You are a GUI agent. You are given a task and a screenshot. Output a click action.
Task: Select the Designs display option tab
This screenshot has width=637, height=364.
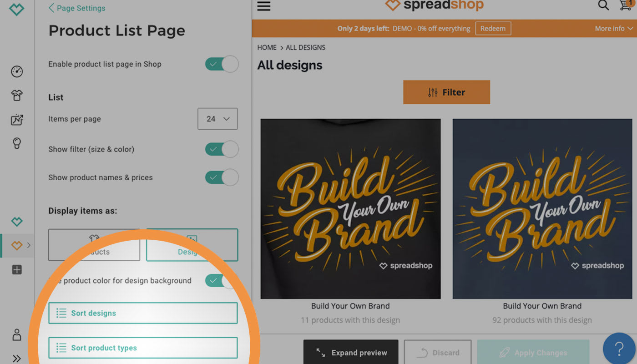(192, 245)
